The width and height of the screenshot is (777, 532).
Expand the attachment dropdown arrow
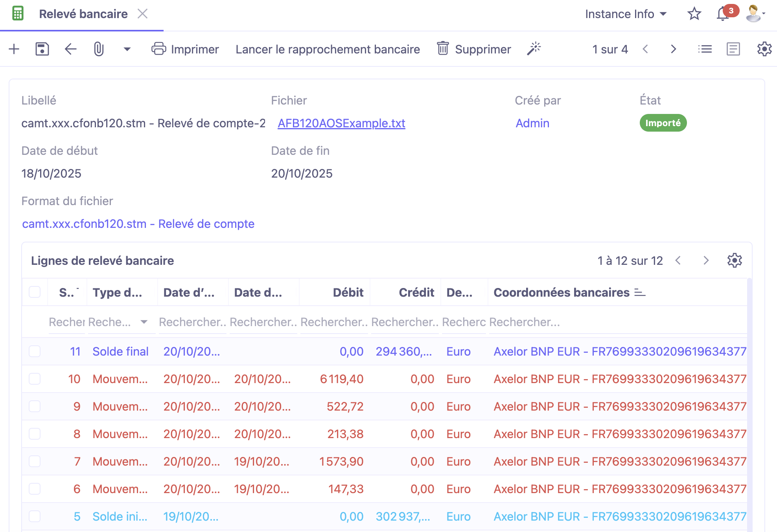(127, 50)
